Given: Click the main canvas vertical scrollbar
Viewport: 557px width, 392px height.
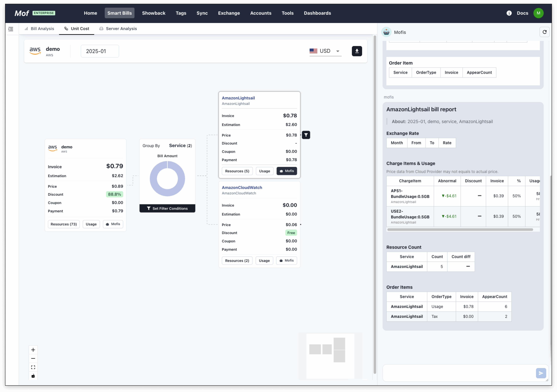Looking at the screenshot, I should click(x=375, y=205).
